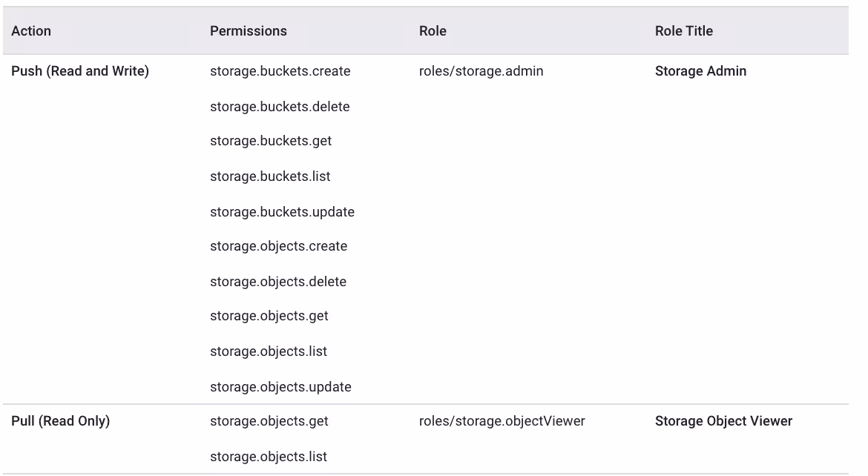Screen dimensions: 868x476
Task: Select the storage.buckets.create permission text
Action: 280,71
